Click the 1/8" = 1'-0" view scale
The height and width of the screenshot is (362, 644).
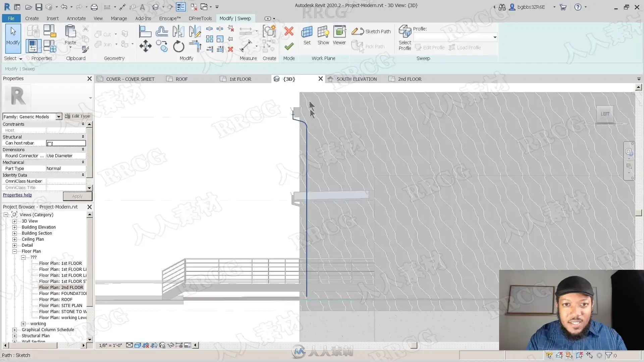(111, 345)
